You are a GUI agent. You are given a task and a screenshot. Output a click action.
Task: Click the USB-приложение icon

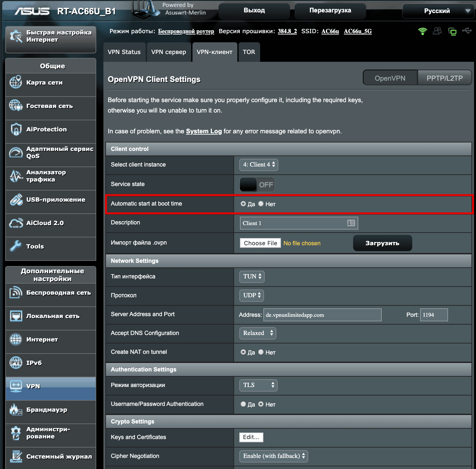click(16, 199)
